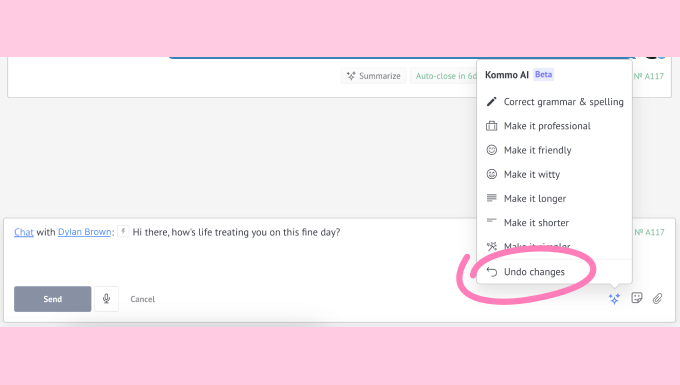Click the paperclip attachment icon

click(657, 298)
